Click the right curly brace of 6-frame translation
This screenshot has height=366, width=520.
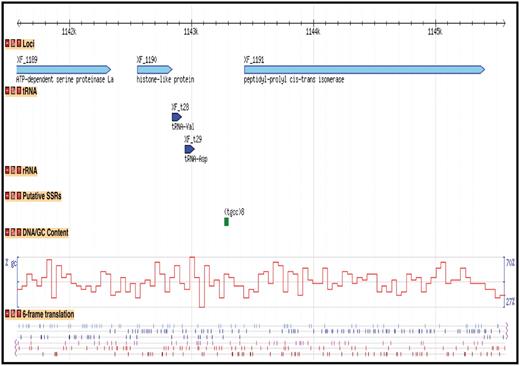[507, 331]
